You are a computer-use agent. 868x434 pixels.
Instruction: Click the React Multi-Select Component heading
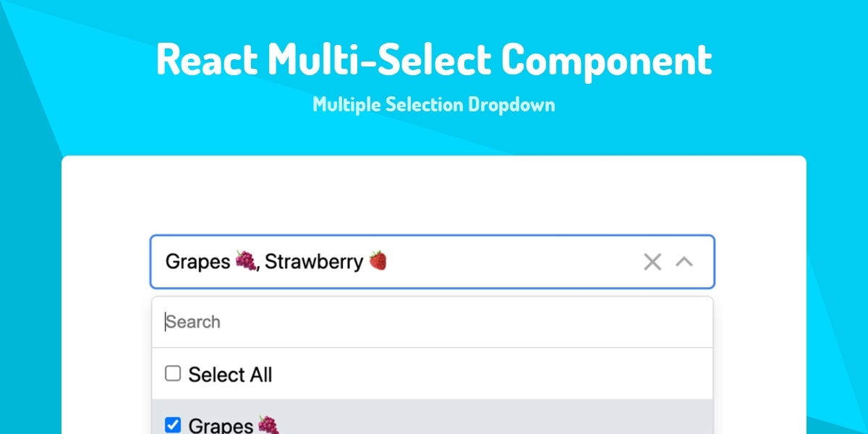[x=434, y=59]
